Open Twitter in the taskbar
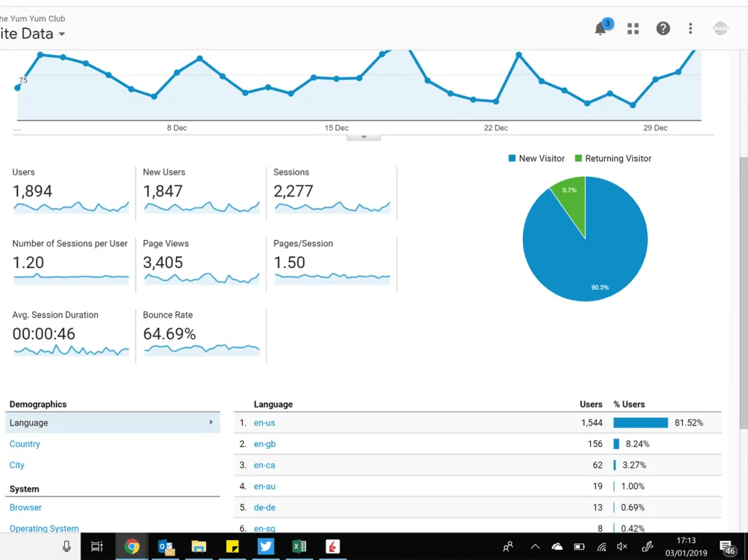 pos(266,547)
